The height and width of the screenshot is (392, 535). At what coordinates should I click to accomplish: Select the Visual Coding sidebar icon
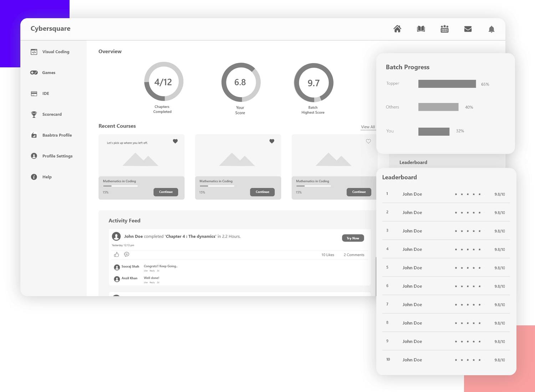click(x=34, y=52)
